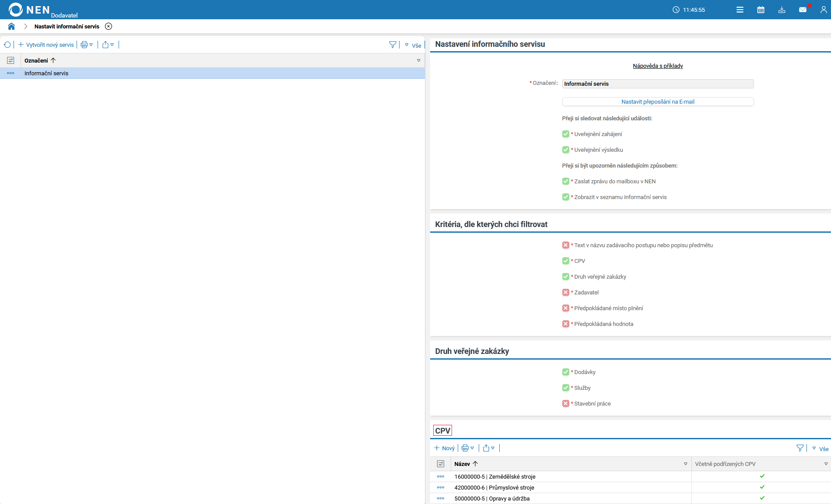Image resolution: width=831 pixels, height=504 pixels.
Task: Click Nastavit přeposílání na E-mail button
Action: [657, 101]
